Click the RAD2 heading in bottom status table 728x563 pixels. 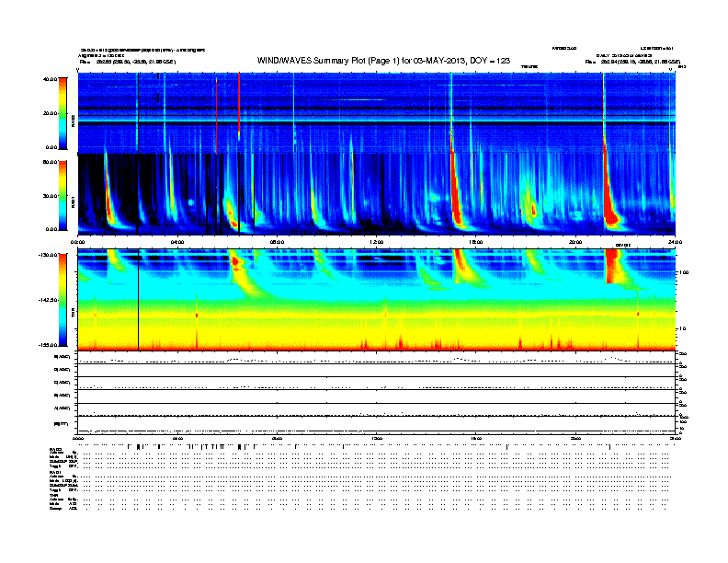pos(55,449)
